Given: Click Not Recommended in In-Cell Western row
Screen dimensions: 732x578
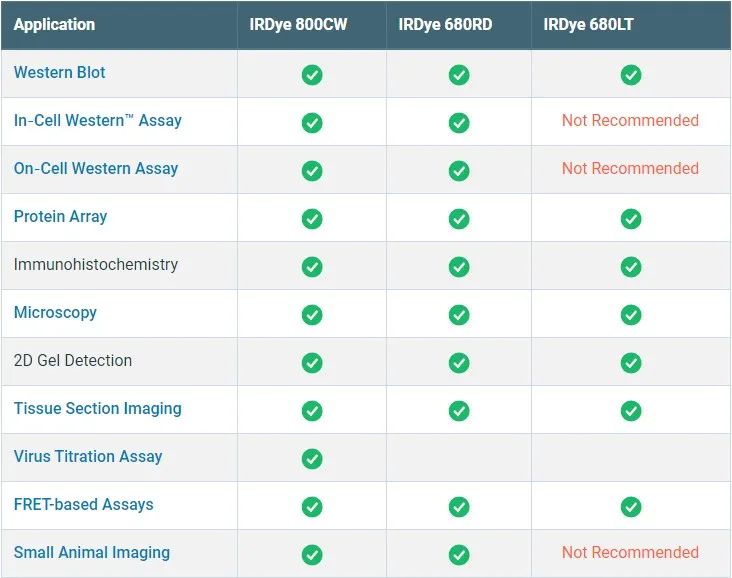Looking at the screenshot, I should [630, 120].
